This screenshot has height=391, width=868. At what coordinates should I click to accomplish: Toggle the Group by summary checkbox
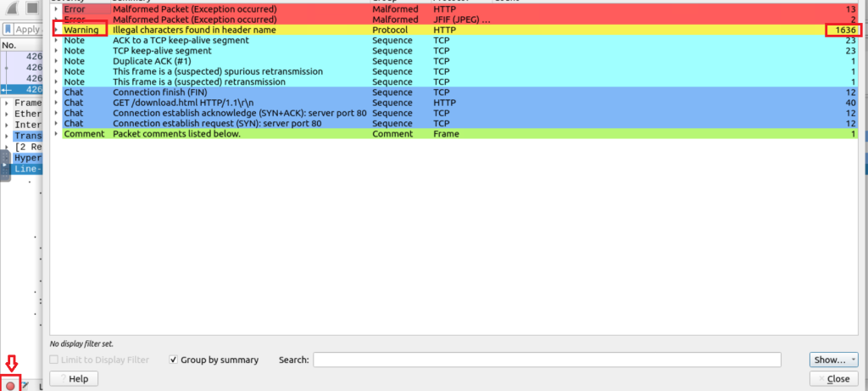[175, 360]
